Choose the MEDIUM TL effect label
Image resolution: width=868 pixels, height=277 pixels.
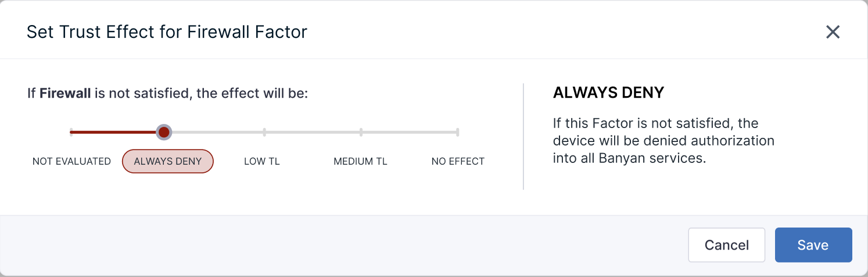[x=360, y=161]
